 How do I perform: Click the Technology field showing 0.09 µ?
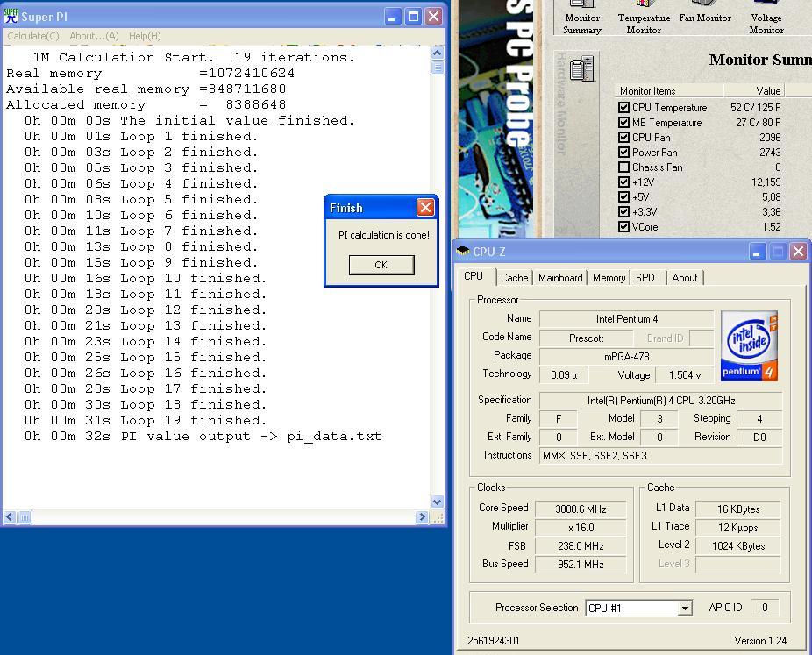click(x=564, y=375)
